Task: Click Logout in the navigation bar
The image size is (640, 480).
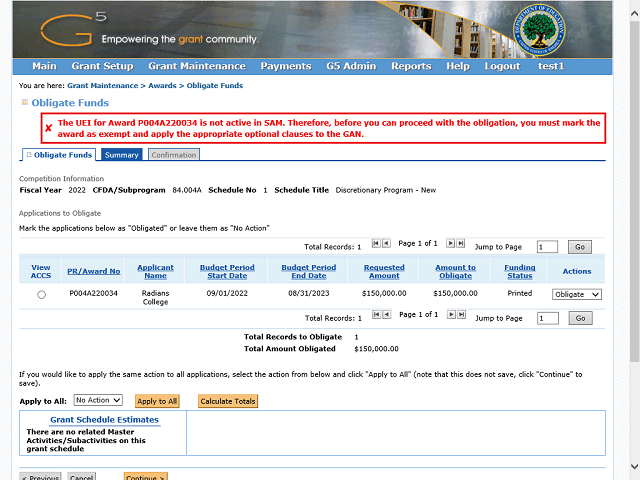Action: click(x=502, y=66)
